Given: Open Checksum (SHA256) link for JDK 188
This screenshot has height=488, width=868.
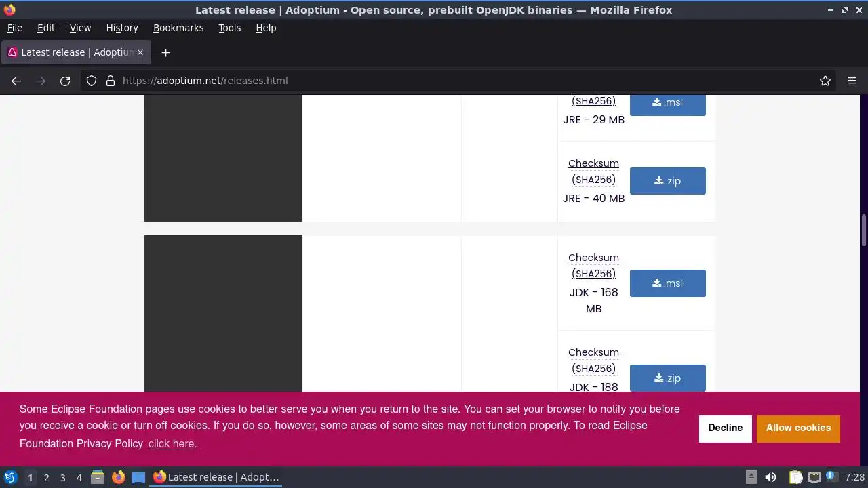Looking at the screenshot, I should tap(593, 361).
